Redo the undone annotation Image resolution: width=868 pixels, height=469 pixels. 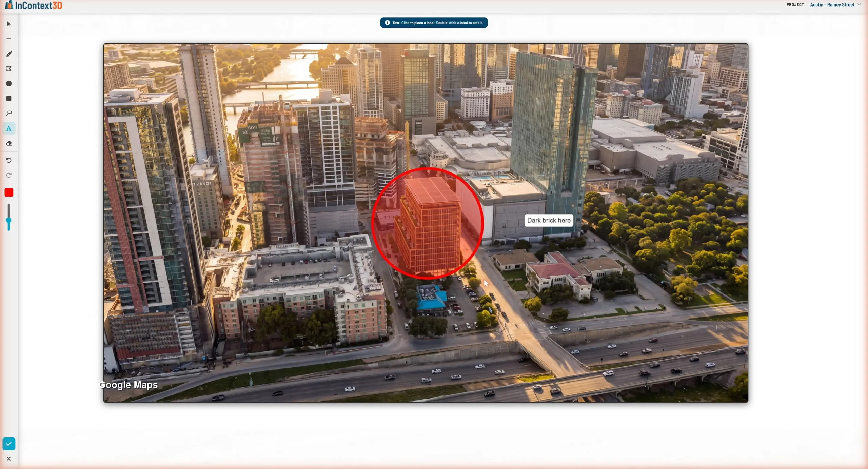pos(9,175)
